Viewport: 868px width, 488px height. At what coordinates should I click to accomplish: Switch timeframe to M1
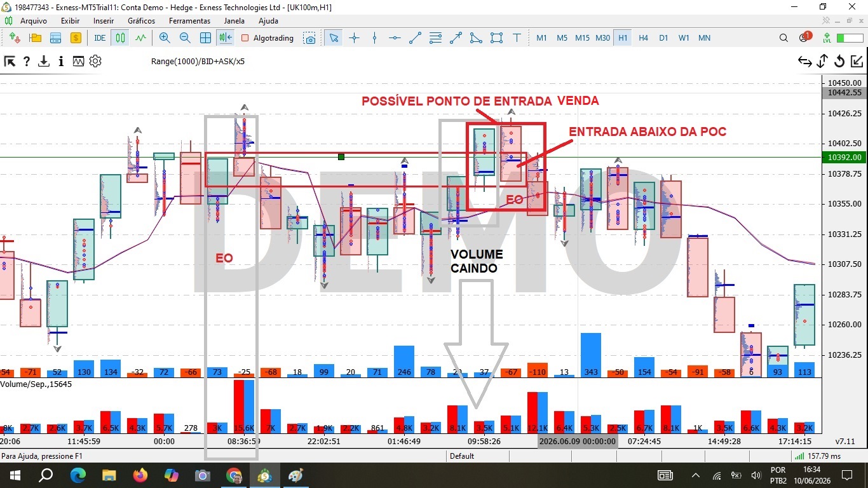coord(541,38)
